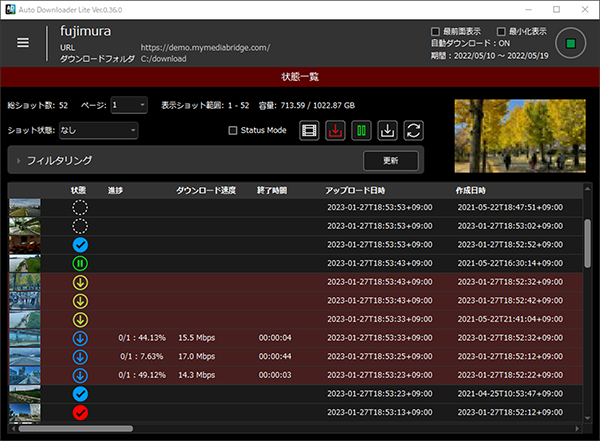Click the red checkmark status icon
This screenshot has height=441, width=600.
80,412
